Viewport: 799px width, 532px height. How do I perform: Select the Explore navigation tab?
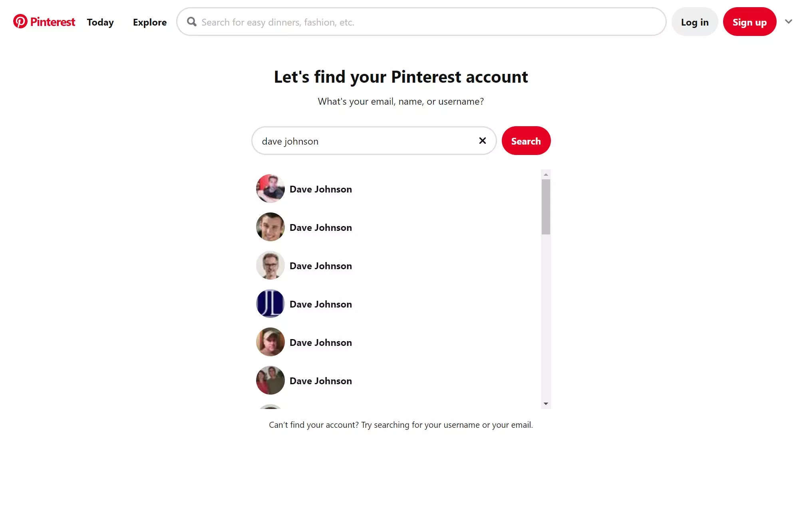[x=149, y=22]
